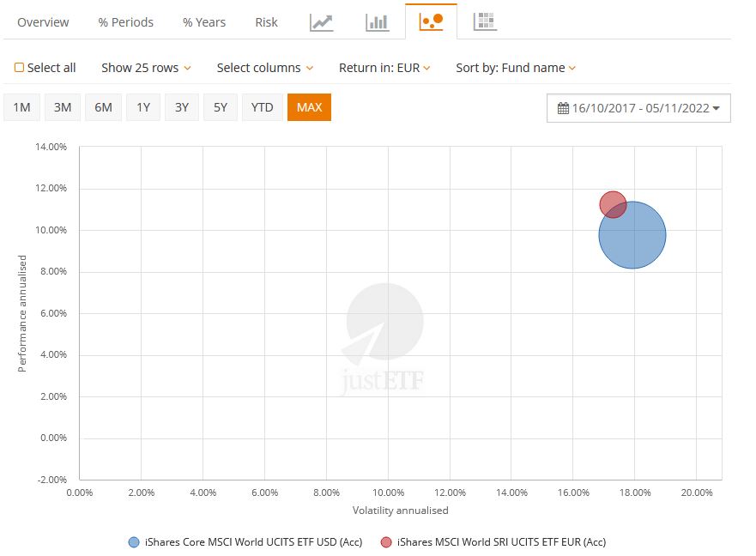Screen dimensions: 756x556
Task: Switch to the Risk tab
Action: point(266,22)
